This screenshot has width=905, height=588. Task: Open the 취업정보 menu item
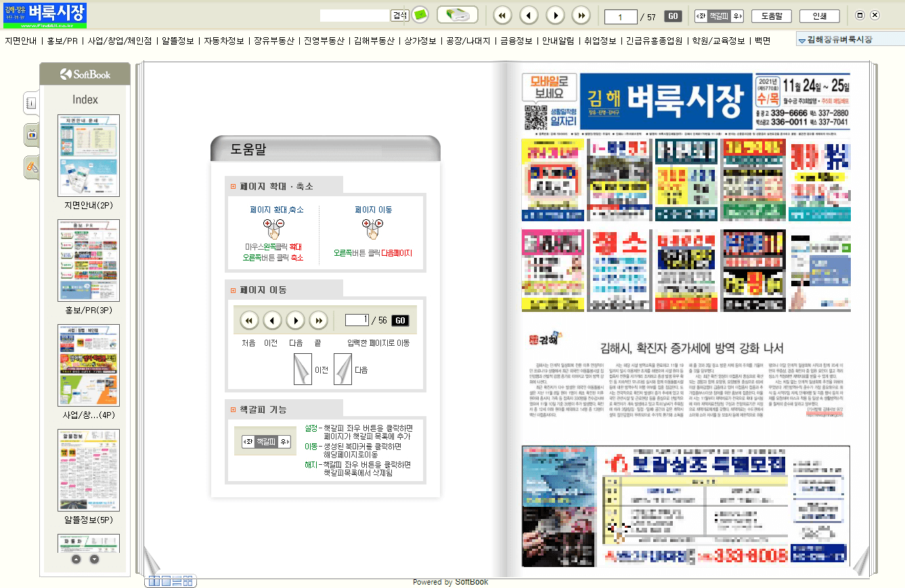[x=600, y=41]
